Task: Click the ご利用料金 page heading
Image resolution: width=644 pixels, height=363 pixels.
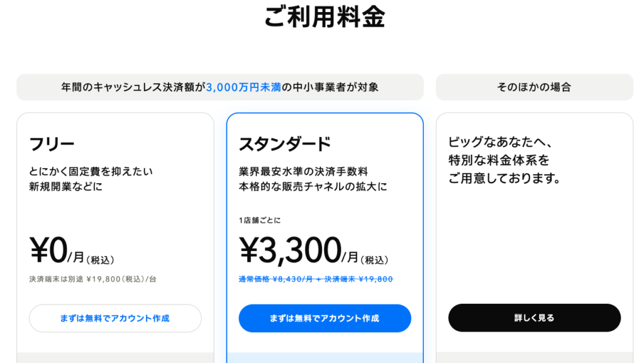Action: (x=325, y=18)
